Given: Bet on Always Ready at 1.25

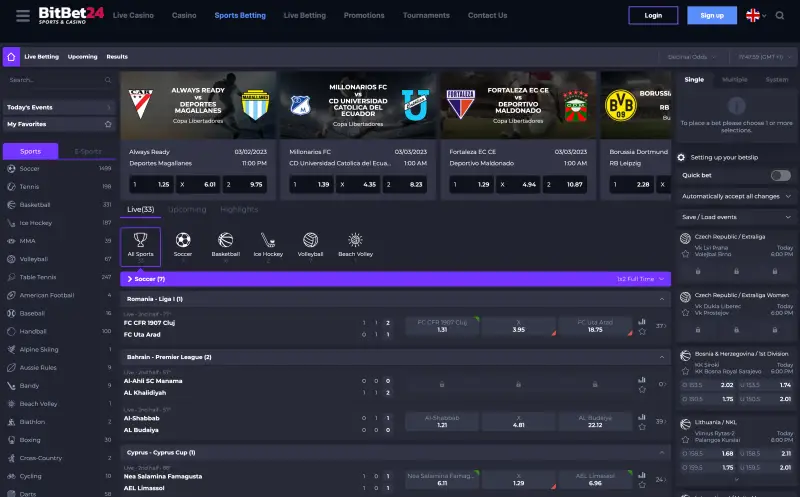Looking at the screenshot, I should pos(152,185).
